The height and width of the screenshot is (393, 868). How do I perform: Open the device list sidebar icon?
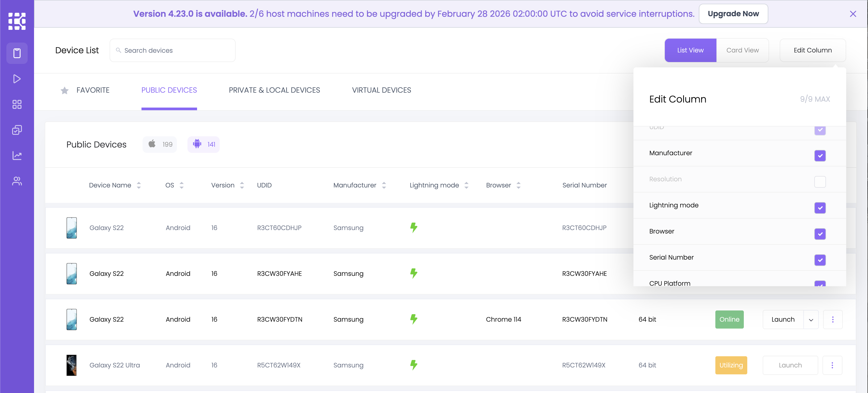[x=17, y=53]
